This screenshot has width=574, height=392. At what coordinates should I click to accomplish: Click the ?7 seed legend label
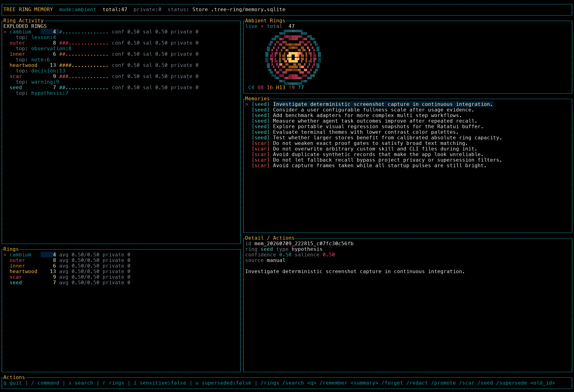(x=301, y=88)
